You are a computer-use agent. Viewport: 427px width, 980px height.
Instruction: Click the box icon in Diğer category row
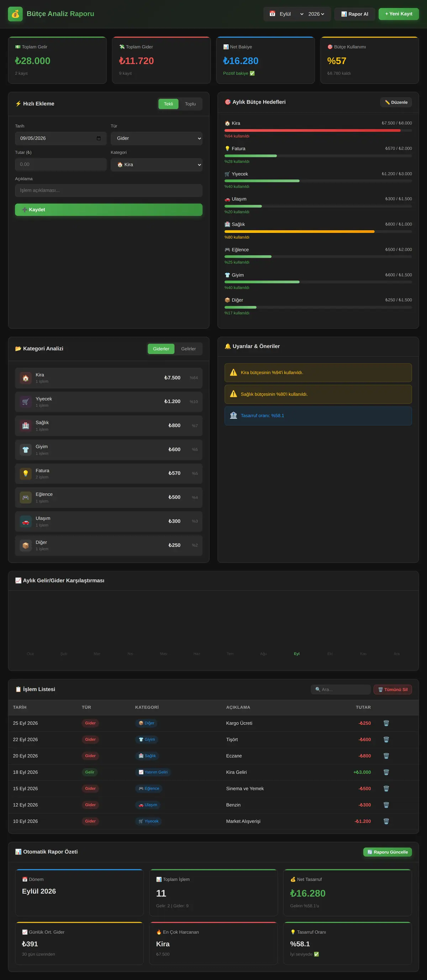click(x=26, y=546)
